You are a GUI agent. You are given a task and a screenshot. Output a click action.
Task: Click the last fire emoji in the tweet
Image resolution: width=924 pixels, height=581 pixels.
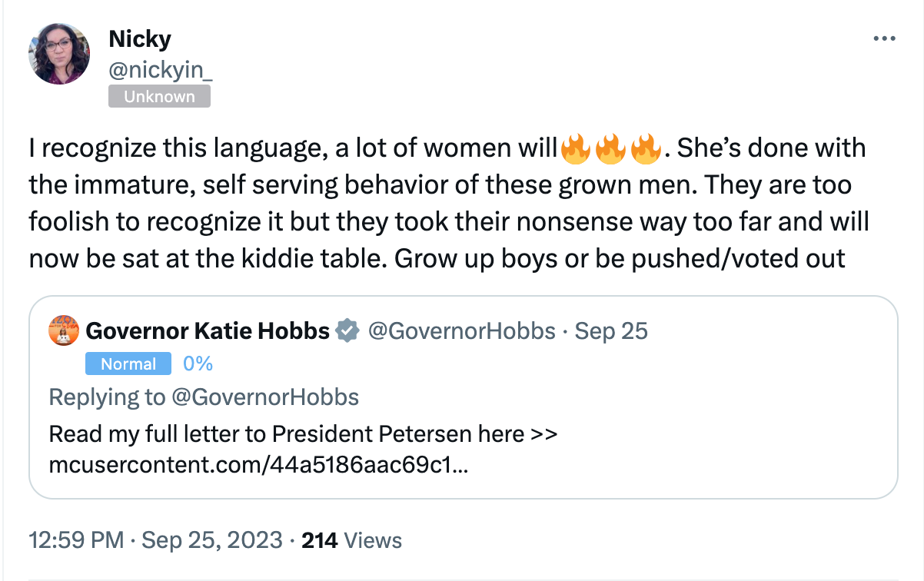(646, 149)
